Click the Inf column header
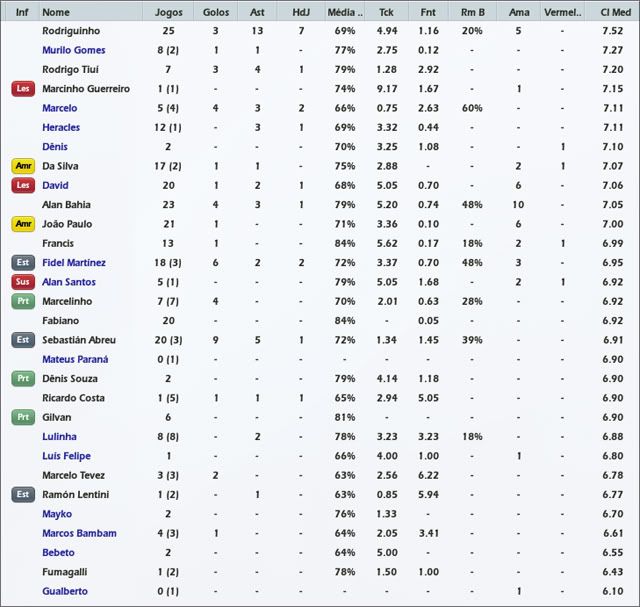 click(x=22, y=12)
